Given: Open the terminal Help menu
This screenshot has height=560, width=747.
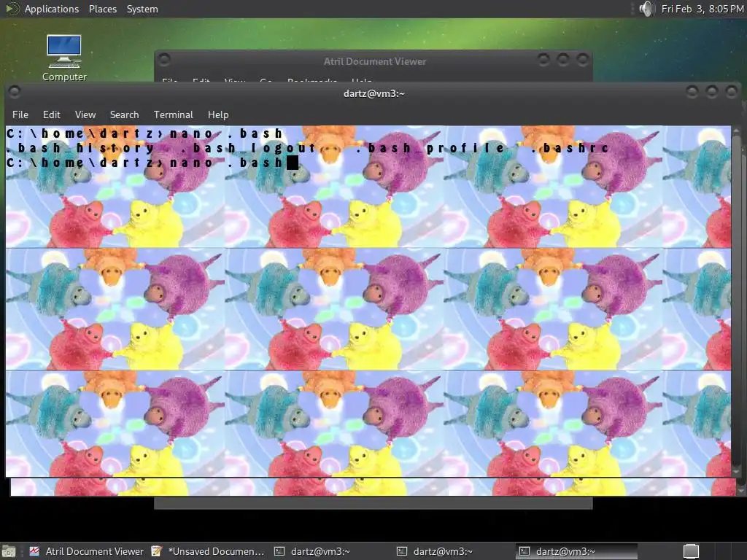Looking at the screenshot, I should click(x=218, y=114).
